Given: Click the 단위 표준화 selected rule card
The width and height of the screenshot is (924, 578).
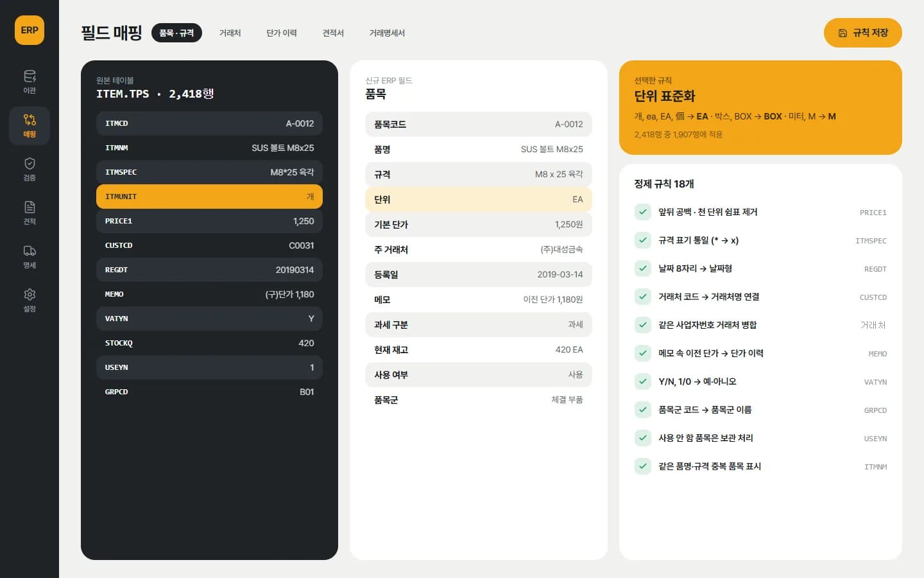Looking at the screenshot, I should click(760, 107).
